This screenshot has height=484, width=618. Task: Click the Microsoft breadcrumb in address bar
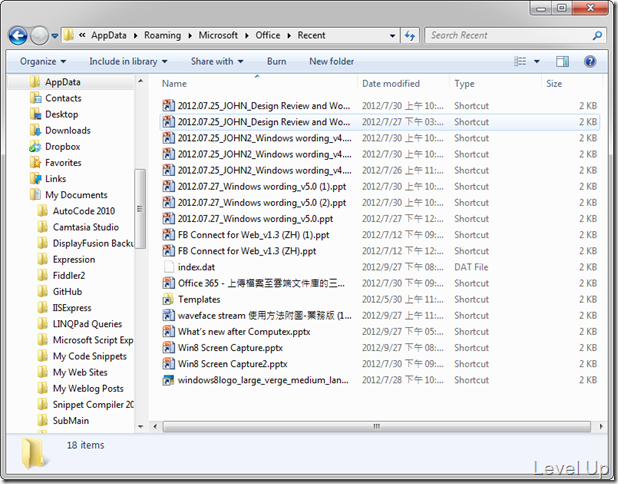point(218,35)
